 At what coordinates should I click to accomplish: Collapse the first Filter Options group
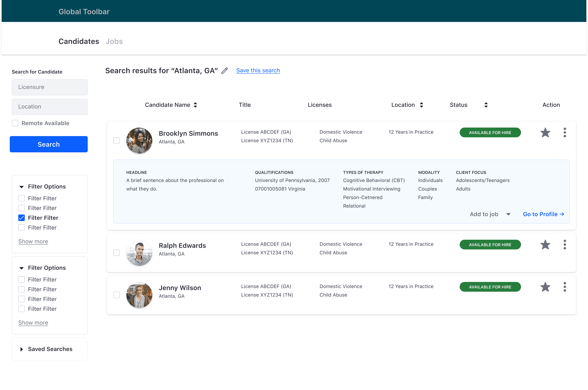[22, 187]
